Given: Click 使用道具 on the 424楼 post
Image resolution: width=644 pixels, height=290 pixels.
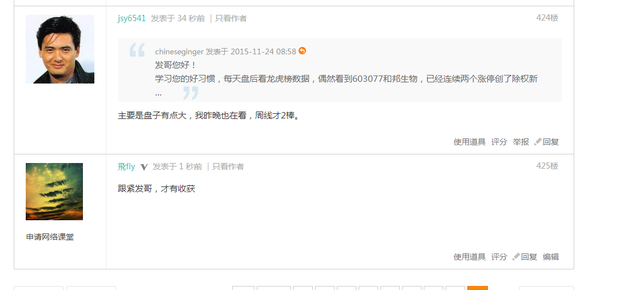Looking at the screenshot, I should [470, 142].
